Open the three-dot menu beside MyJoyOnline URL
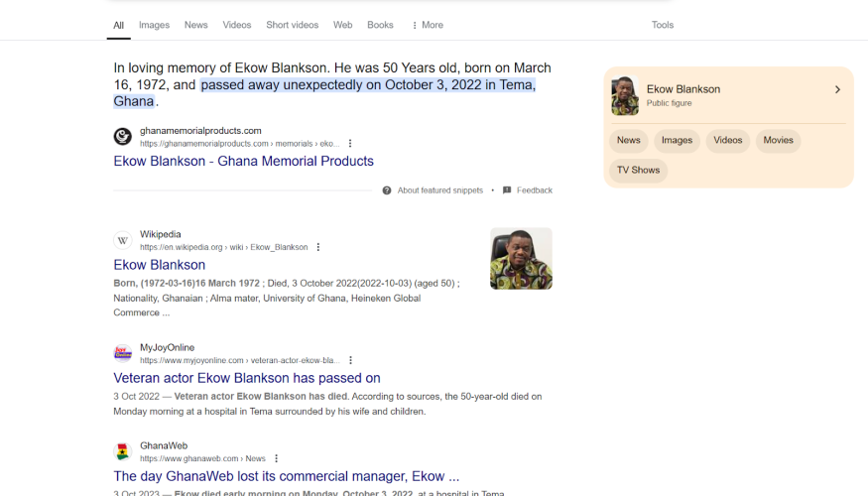Screen dimensions: 868x496 [x=350, y=360]
